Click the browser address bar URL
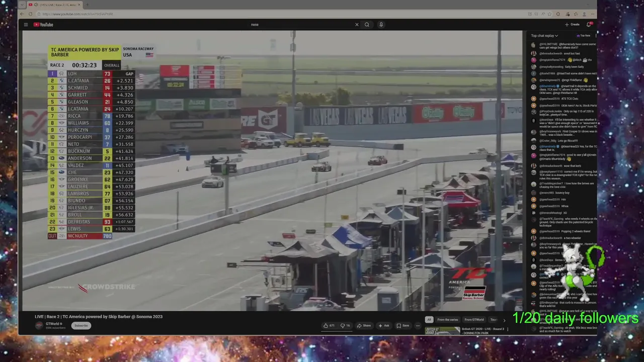Image resolution: width=644 pixels, height=362 pixels. pyautogui.click(x=77, y=14)
